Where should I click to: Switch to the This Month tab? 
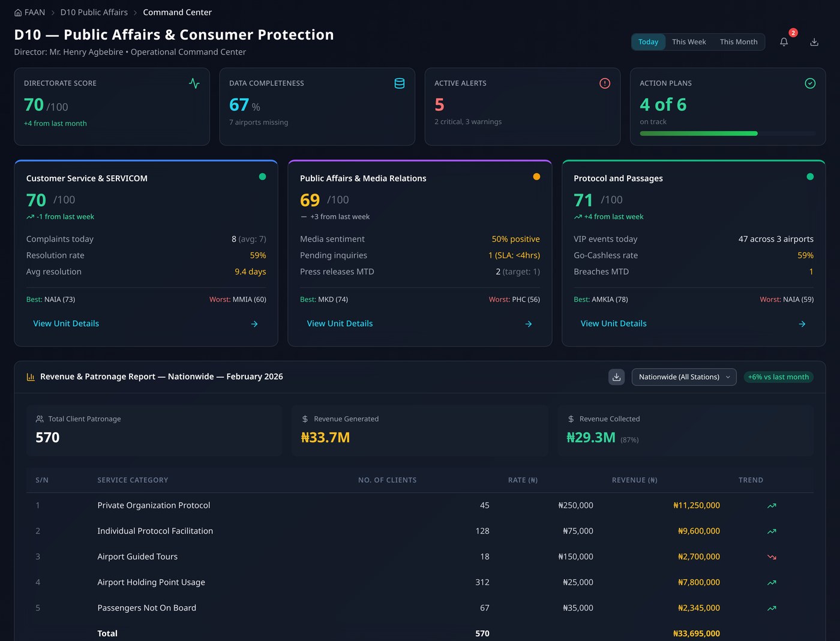click(739, 42)
